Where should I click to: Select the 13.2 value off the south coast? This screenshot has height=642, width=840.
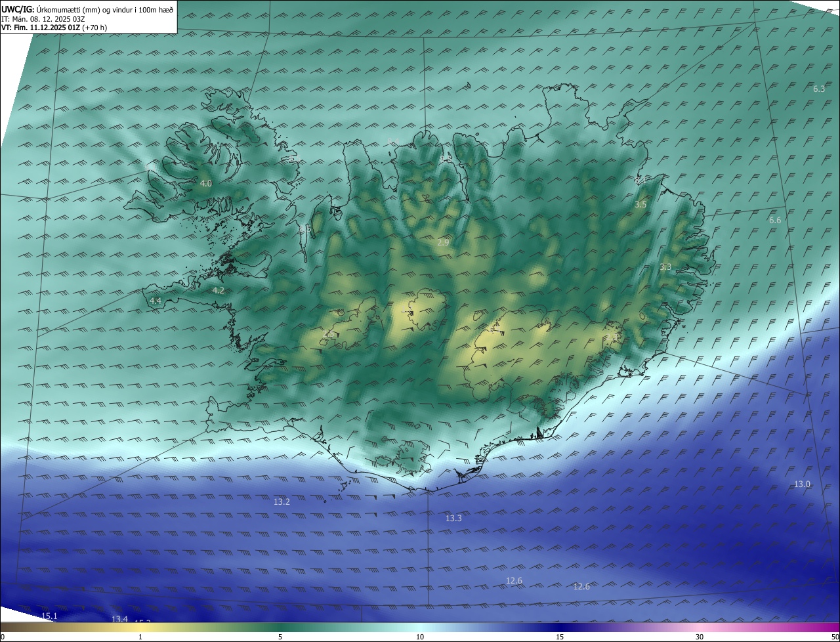pos(282,502)
